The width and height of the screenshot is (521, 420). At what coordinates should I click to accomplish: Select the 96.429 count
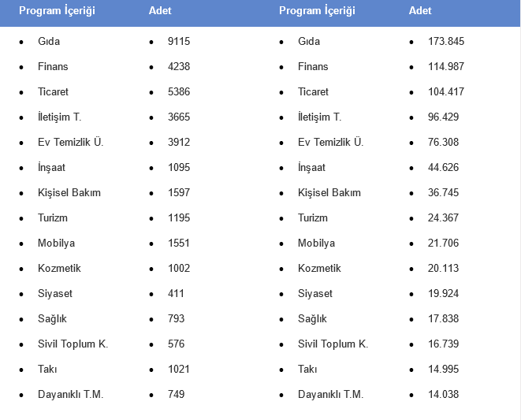(444, 117)
